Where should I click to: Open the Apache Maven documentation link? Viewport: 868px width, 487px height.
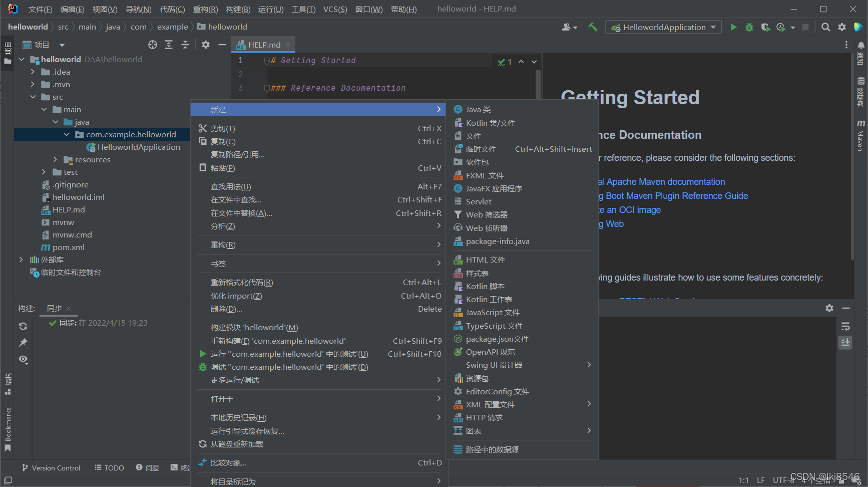point(666,181)
